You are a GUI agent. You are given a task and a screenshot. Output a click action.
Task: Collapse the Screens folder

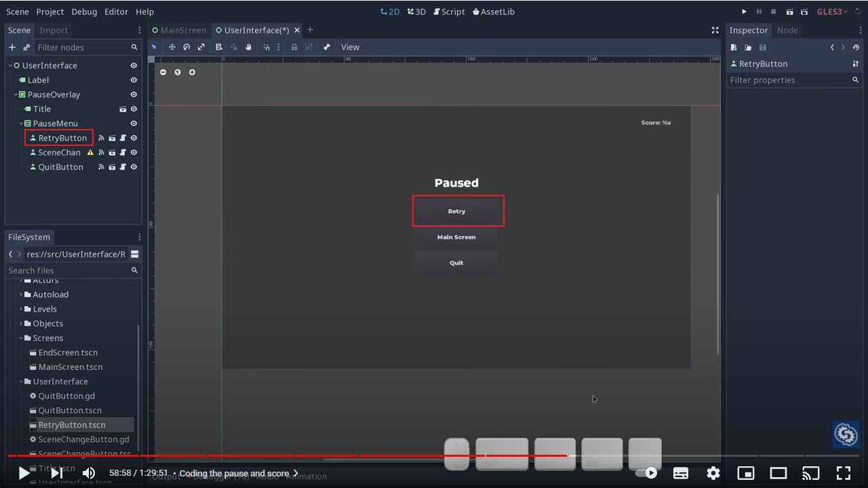(21, 338)
